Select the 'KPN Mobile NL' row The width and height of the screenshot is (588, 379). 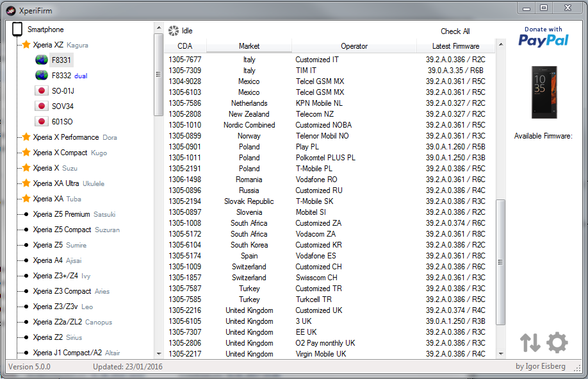(x=330, y=103)
